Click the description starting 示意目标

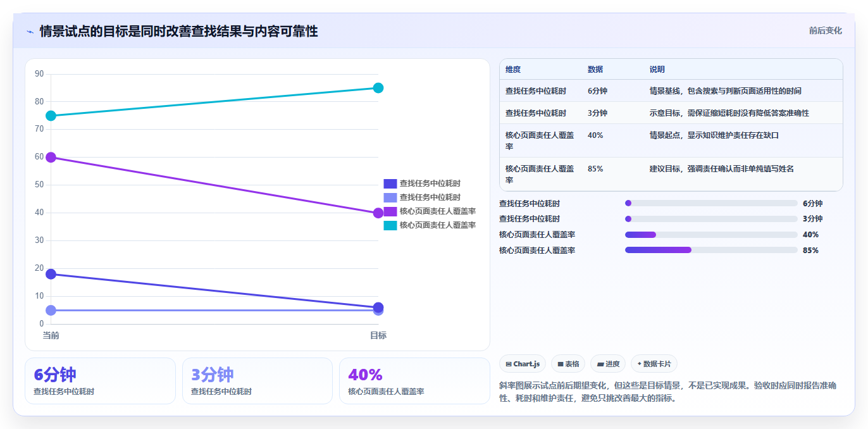(729, 113)
